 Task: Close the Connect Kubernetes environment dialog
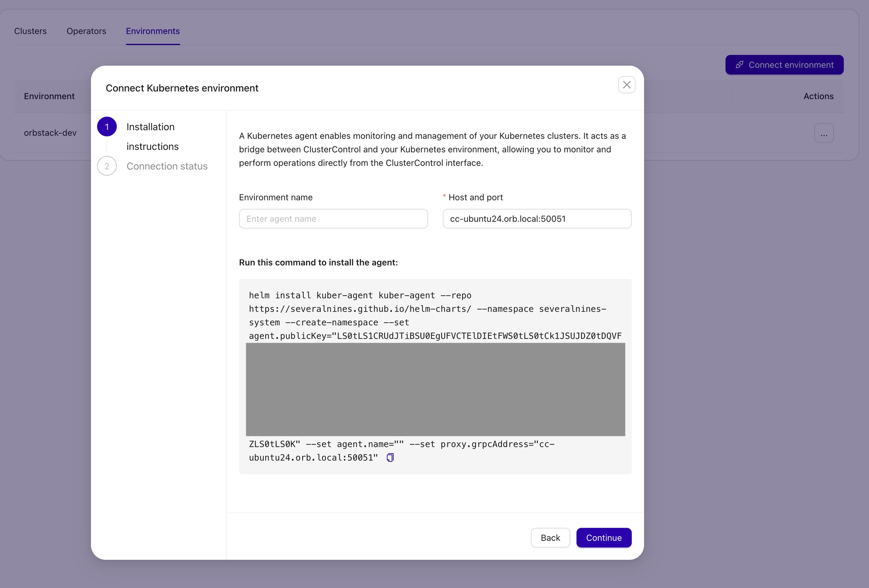(x=626, y=85)
